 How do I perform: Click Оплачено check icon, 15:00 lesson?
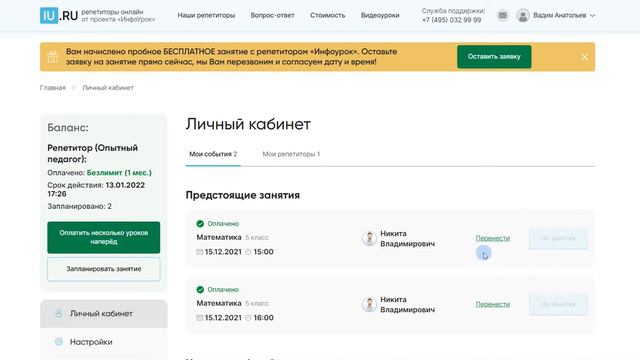coord(200,224)
